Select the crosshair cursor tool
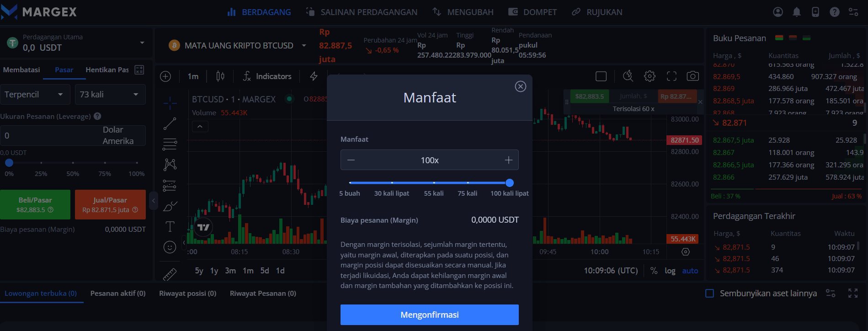 pos(170,103)
